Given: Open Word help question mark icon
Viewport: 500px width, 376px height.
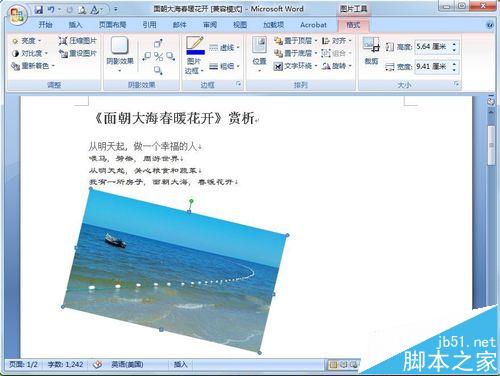Looking at the screenshot, I should (490, 25).
